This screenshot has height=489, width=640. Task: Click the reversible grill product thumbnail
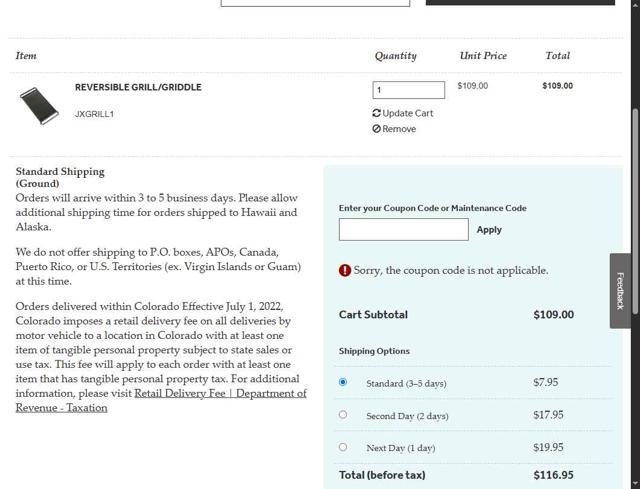pos(39,104)
